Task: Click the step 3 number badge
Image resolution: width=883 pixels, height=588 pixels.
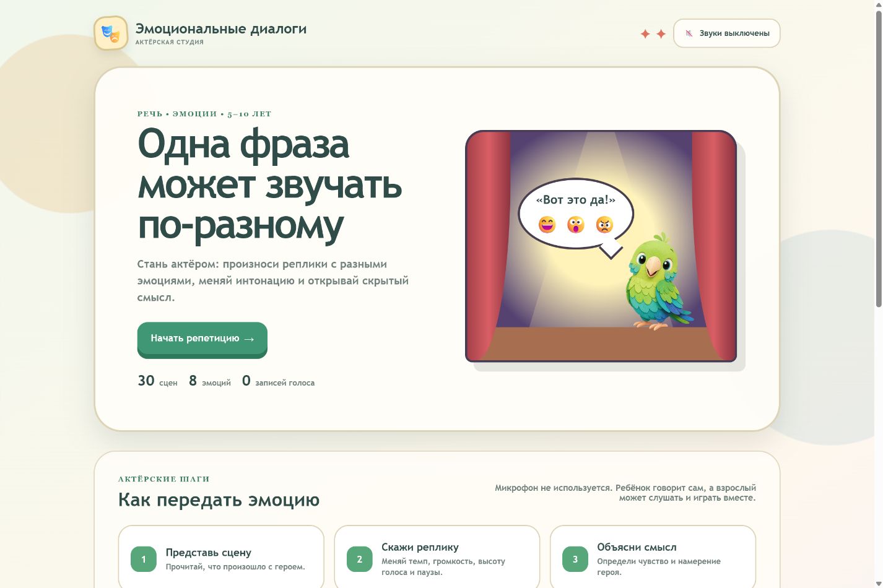Action: (x=575, y=559)
